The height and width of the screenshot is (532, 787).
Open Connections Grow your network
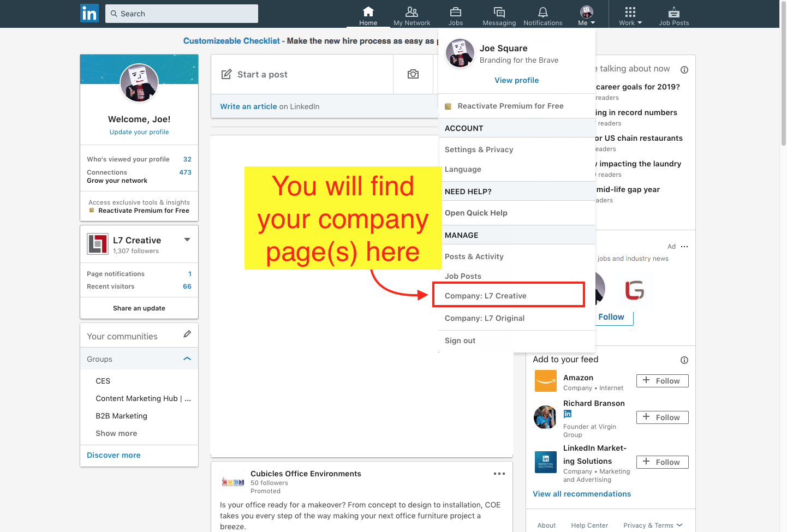pos(139,176)
